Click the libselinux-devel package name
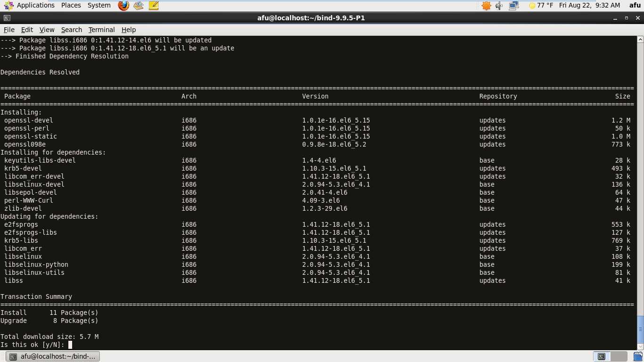Image resolution: width=644 pixels, height=362 pixels. [x=34, y=184]
